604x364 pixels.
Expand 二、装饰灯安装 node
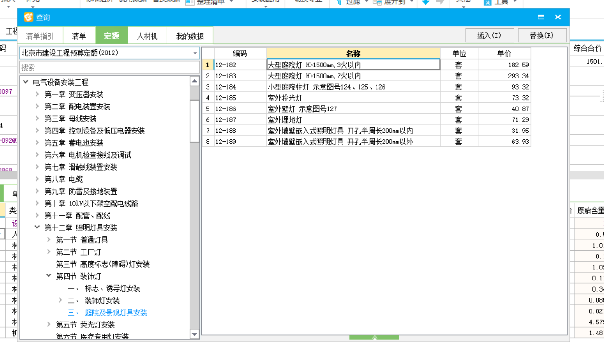[60, 300]
